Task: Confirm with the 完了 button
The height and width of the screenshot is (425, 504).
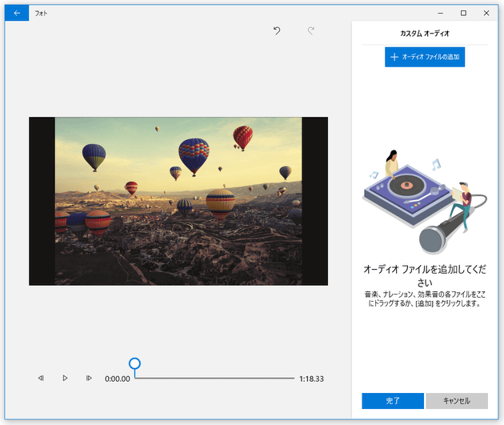Action: 392,400
